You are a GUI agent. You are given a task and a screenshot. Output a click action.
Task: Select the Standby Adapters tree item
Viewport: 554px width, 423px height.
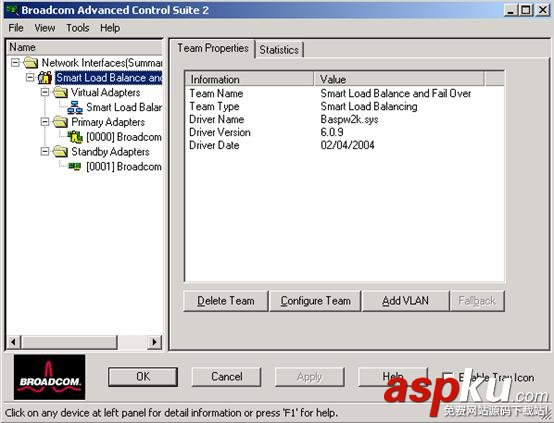110,152
